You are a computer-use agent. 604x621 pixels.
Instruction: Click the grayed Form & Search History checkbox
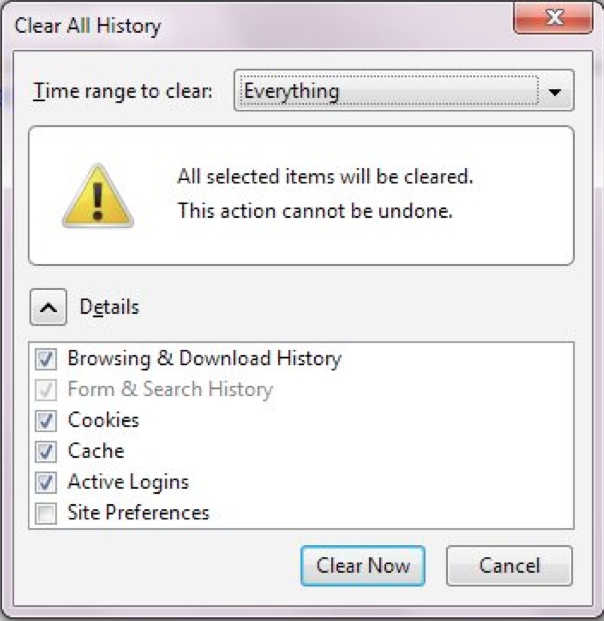[x=46, y=390]
